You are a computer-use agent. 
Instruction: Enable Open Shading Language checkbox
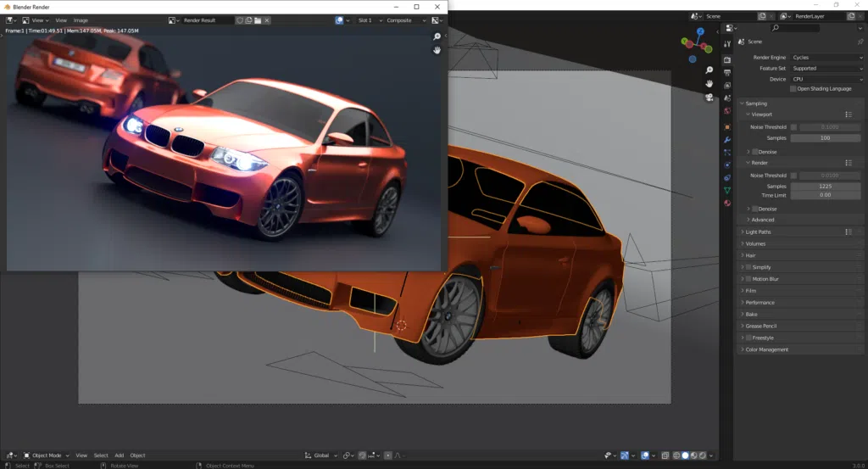pyautogui.click(x=793, y=89)
